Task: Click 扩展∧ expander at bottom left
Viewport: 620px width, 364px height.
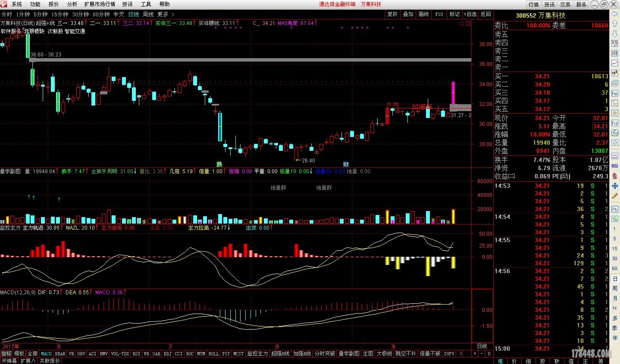Action: 28,361
